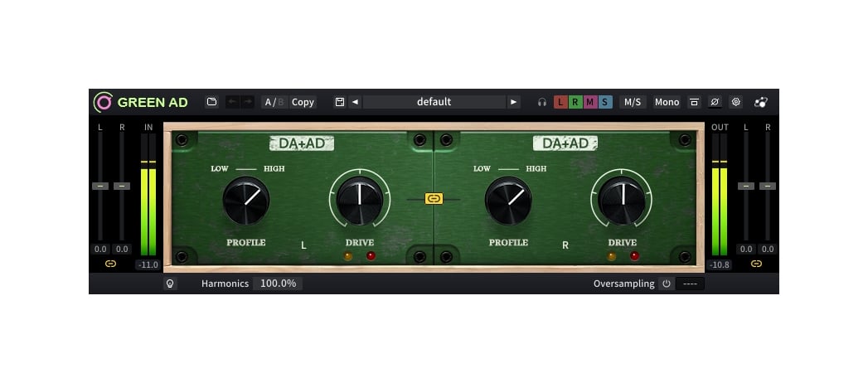
Task: Toggle the Mono button
Action: [x=667, y=102]
